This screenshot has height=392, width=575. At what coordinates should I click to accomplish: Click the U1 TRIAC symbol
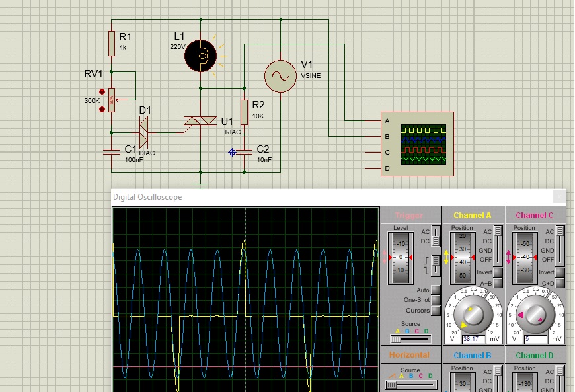point(200,122)
